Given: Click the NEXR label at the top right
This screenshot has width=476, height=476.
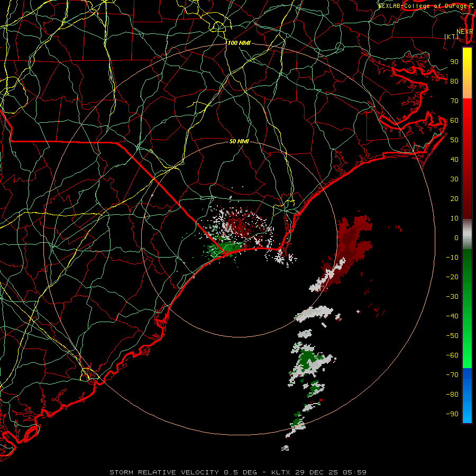Looking at the screenshot, I should pos(465,32).
